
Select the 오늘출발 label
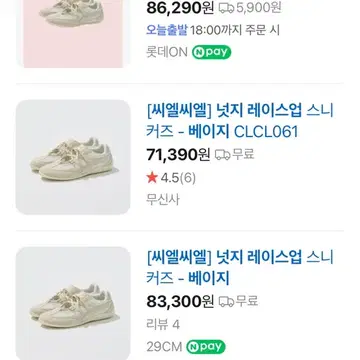pyautogui.click(x=167, y=30)
